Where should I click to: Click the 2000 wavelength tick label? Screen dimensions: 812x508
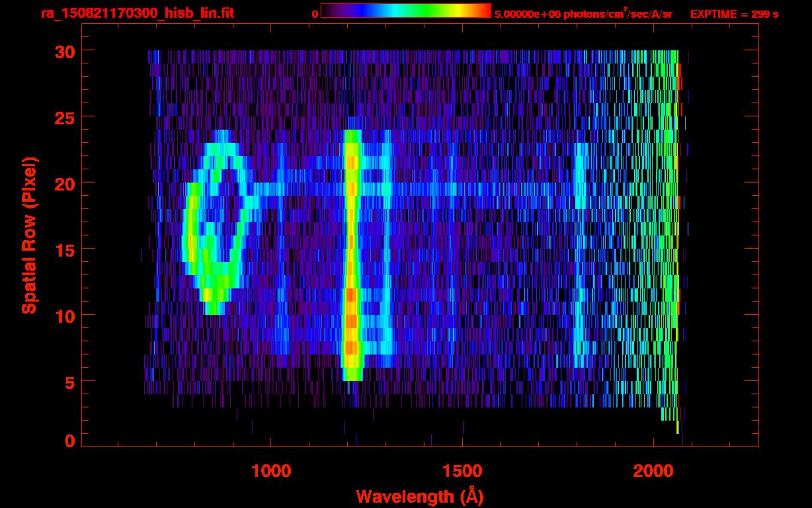point(653,471)
